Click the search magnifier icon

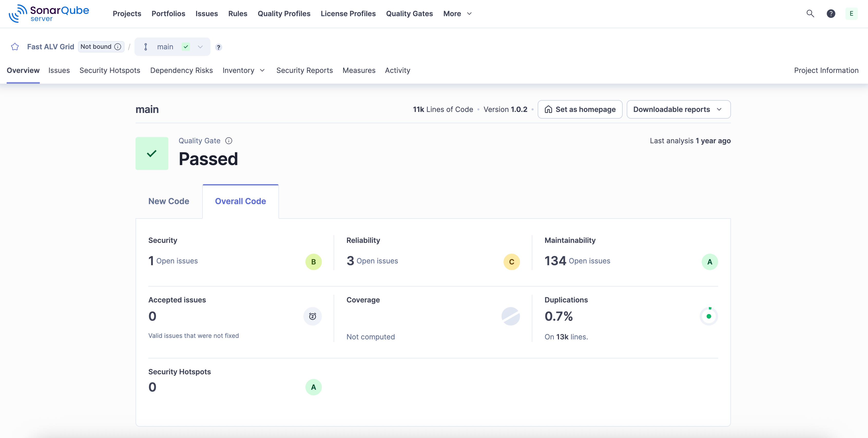810,14
